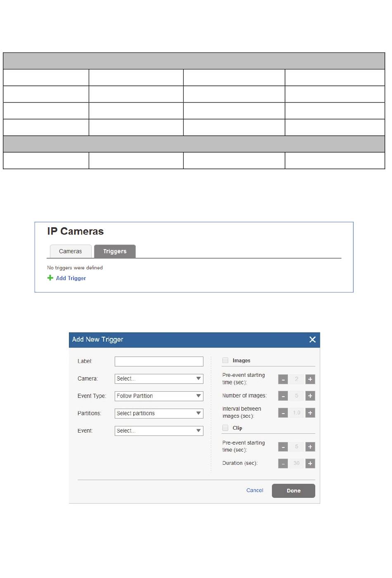The image size is (392, 578).
Task: Click the Cancel link
Action: [255, 490]
